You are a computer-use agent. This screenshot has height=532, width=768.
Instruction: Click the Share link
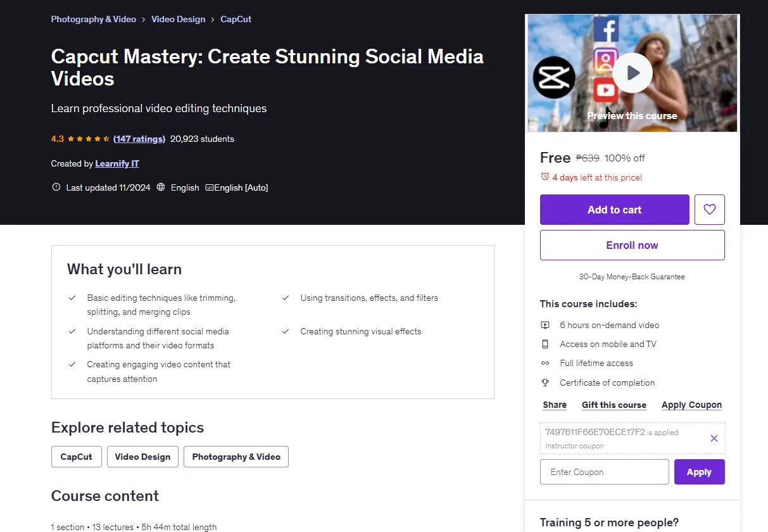coord(555,405)
